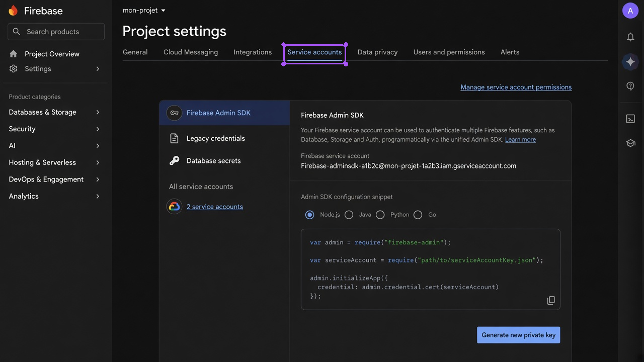Click the service account email address

coord(409,166)
